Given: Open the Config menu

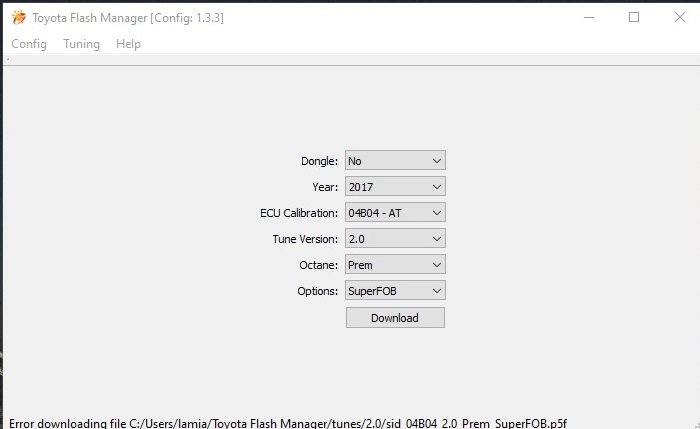Looking at the screenshot, I should point(29,44).
